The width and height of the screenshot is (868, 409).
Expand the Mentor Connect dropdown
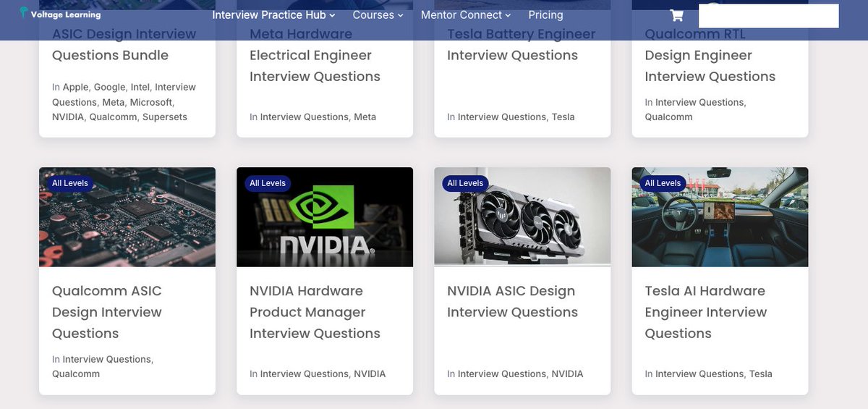[x=466, y=14]
